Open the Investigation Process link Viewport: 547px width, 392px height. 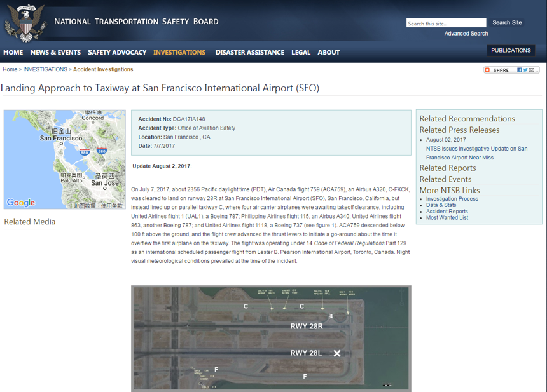tap(452, 199)
